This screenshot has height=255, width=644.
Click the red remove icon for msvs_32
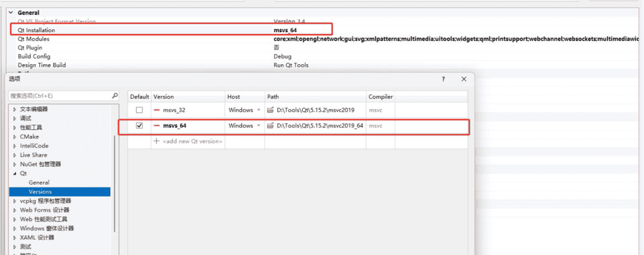pyautogui.click(x=157, y=110)
